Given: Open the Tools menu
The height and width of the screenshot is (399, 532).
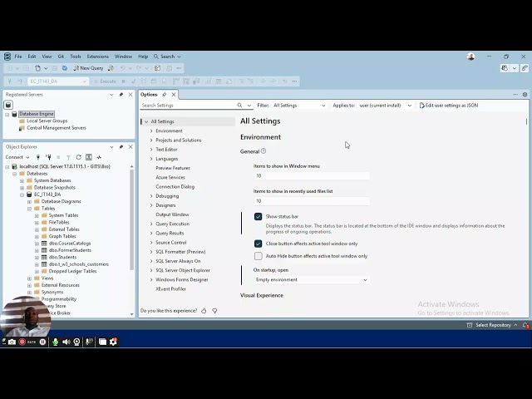Looking at the screenshot, I should [x=76, y=57].
